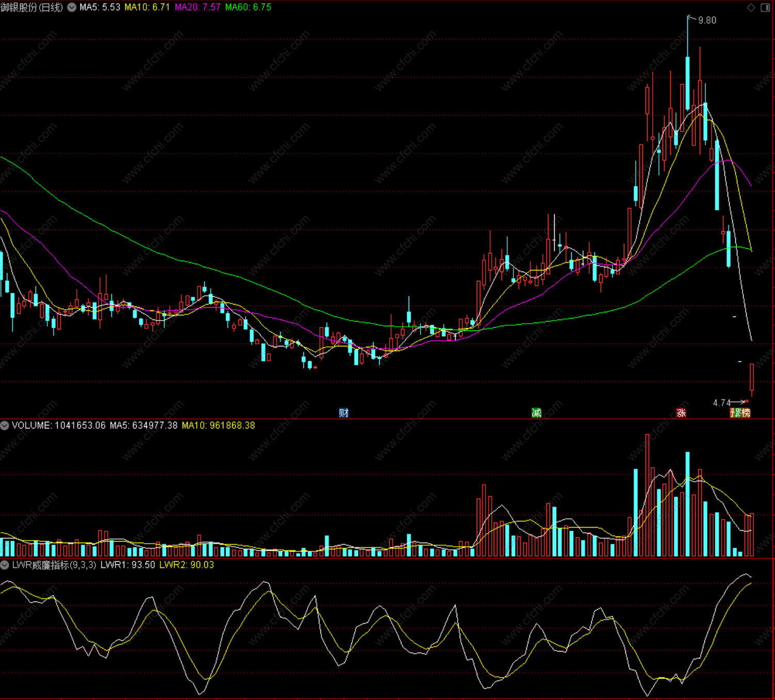Click the 4.74 lowest price label
Viewport: 775px width, 700px height.
point(722,403)
